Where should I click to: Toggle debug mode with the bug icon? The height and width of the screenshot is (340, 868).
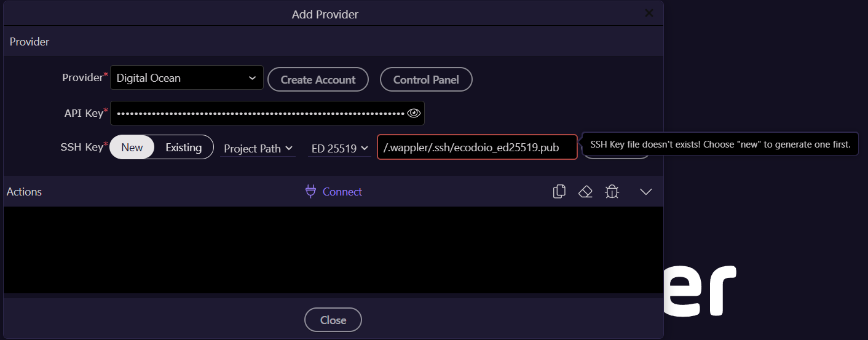pyautogui.click(x=611, y=192)
